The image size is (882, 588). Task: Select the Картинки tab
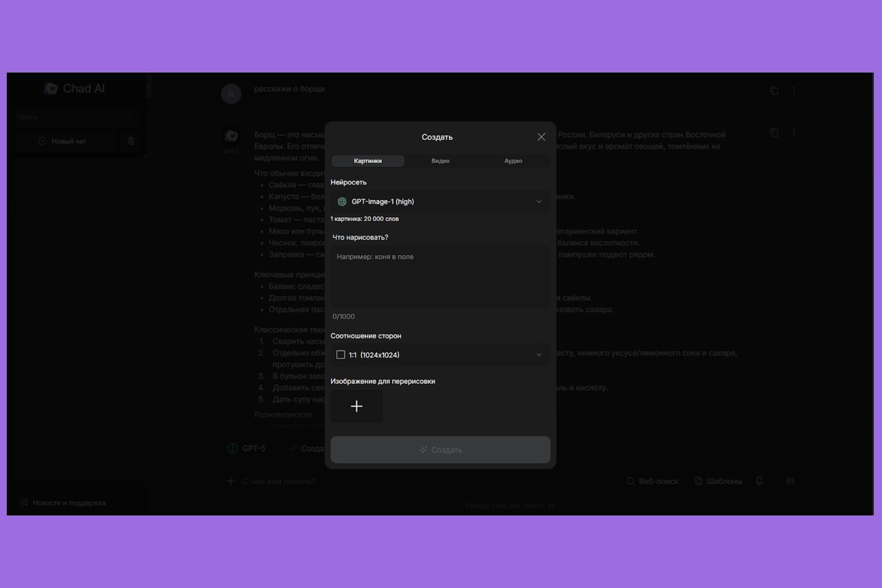pos(368,161)
